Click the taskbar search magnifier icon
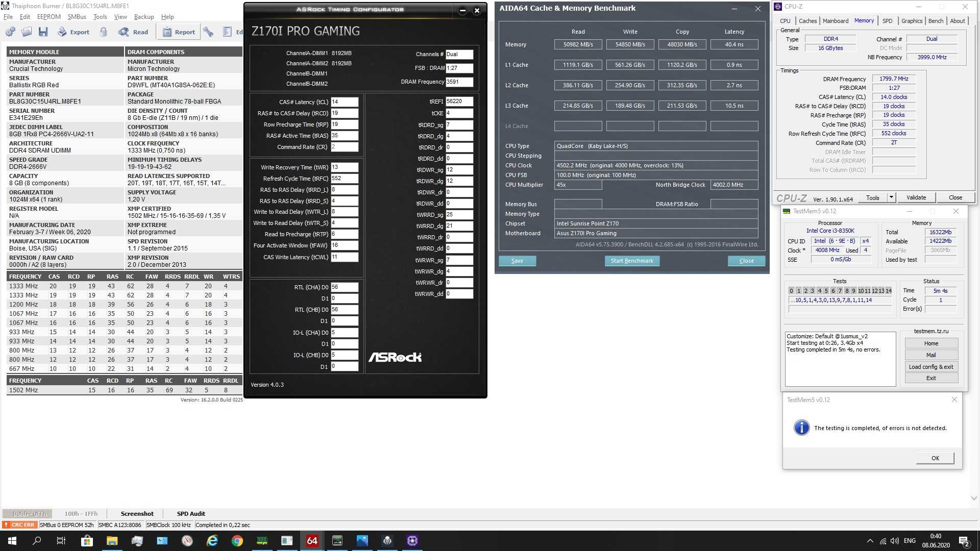Viewport: 980px width, 551px height. pos(37,541)
